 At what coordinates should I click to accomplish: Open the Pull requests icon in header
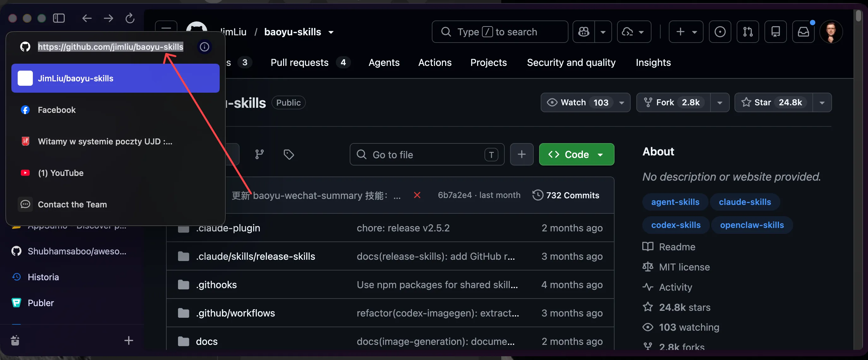[748, 32]
